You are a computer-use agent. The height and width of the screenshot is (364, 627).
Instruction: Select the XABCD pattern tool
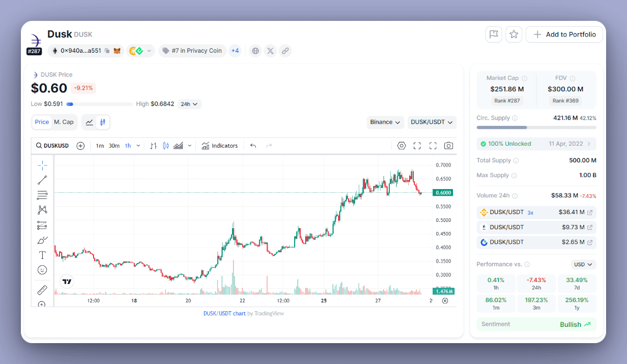pyautogui.click(x=42, y=210)
